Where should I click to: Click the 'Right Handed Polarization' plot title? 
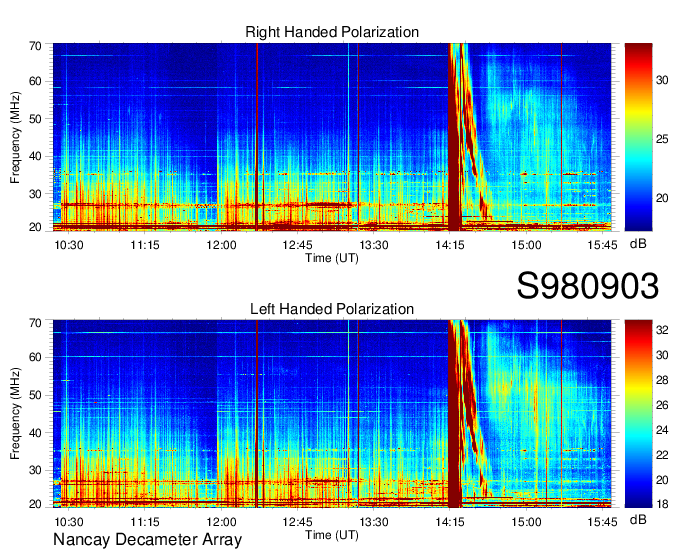[x=332, y=32]
